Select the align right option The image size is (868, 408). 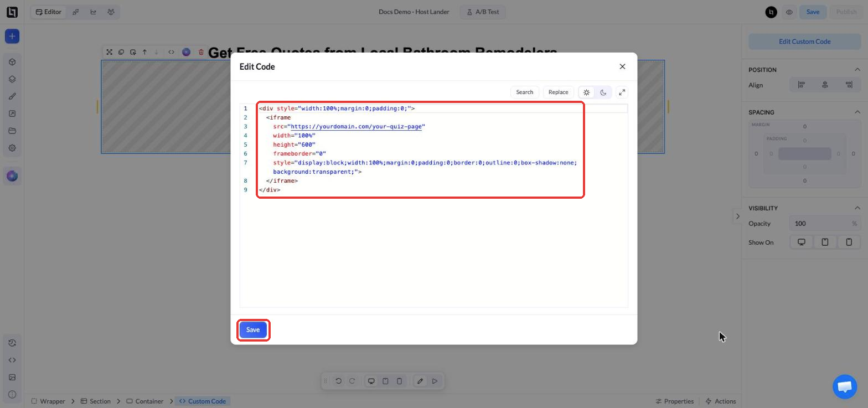[849, 85]
